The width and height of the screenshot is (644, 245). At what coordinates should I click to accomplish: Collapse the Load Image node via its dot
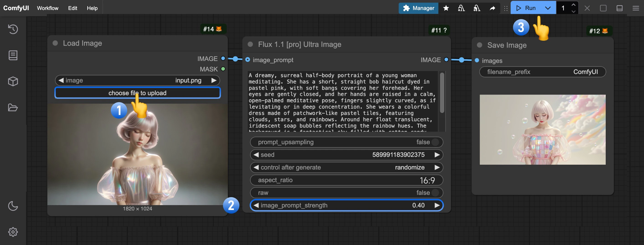click(x=55, y=43)
